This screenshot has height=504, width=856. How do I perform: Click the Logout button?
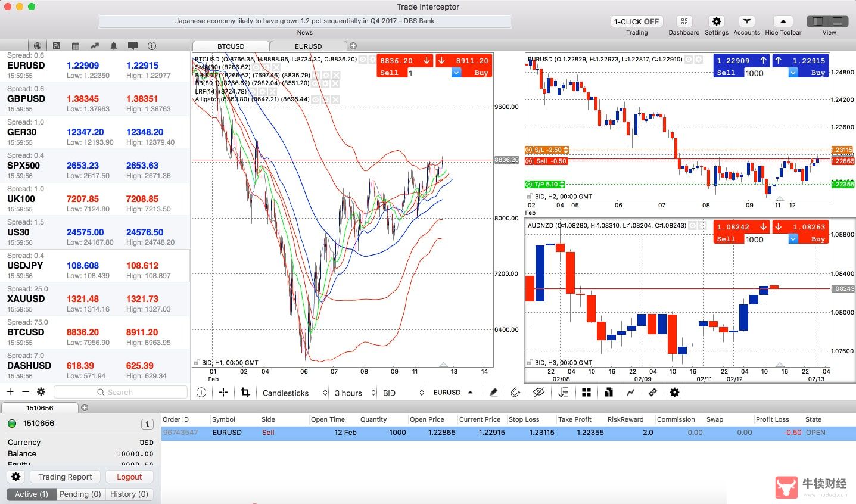(x=129, y=477)
